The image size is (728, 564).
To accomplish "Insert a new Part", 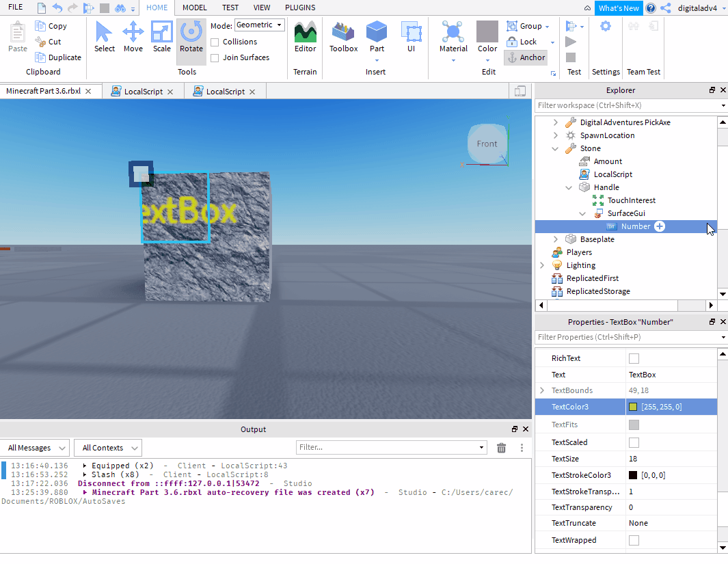I will click(377, 37).
